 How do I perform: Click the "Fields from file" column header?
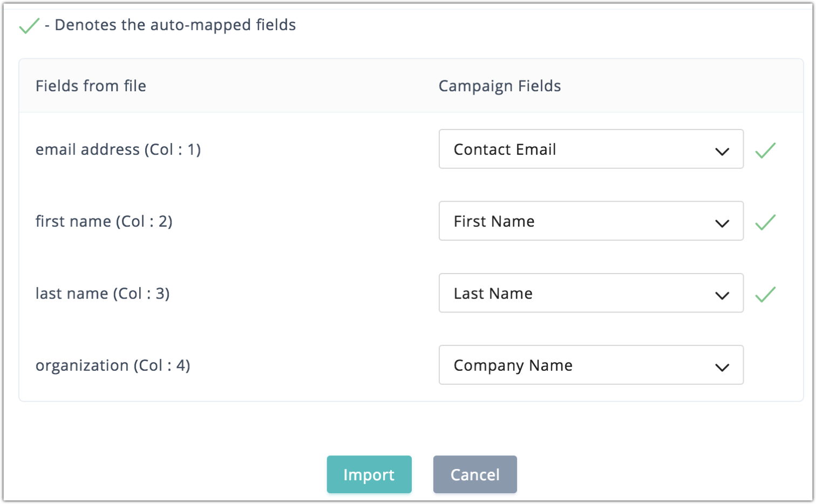(x=91, y=86)
